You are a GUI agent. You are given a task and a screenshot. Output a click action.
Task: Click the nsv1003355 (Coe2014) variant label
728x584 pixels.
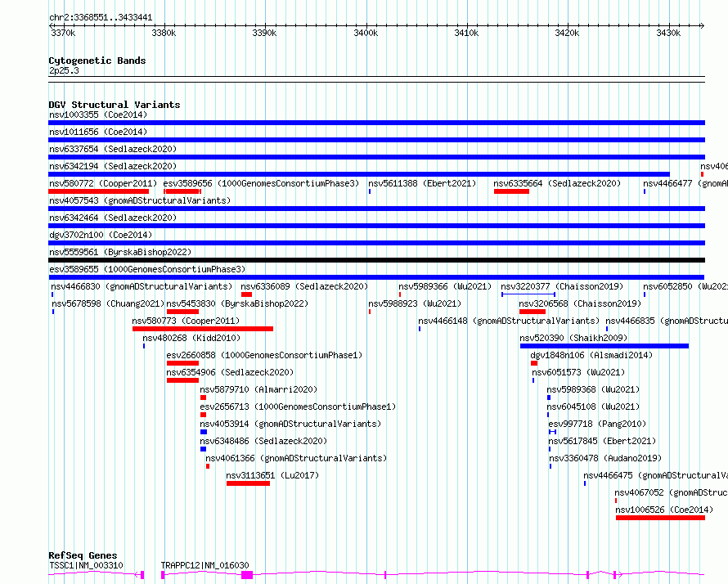97,115
